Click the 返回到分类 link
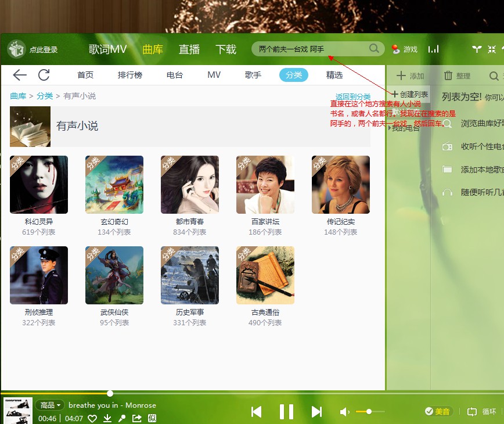 (x=353, y=96)
